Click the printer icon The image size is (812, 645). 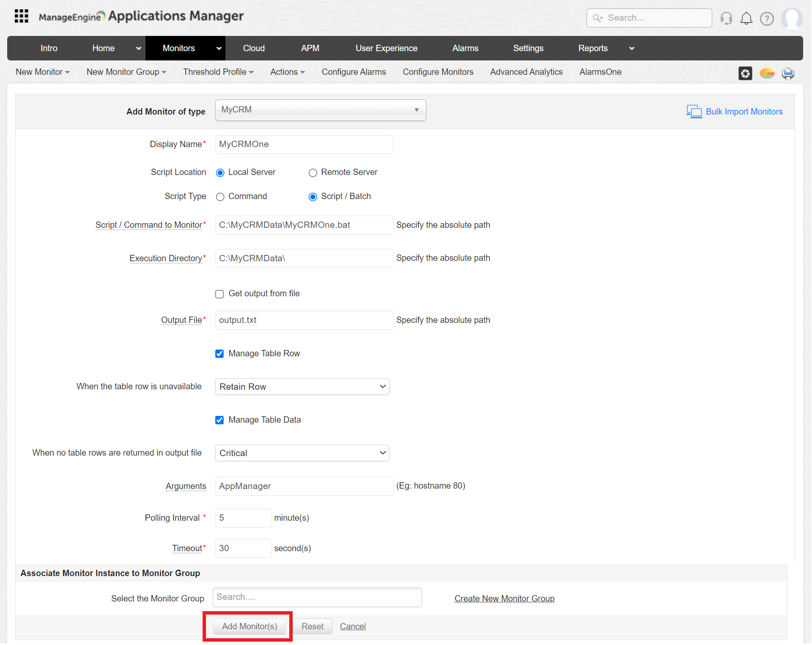pos(788,73)
